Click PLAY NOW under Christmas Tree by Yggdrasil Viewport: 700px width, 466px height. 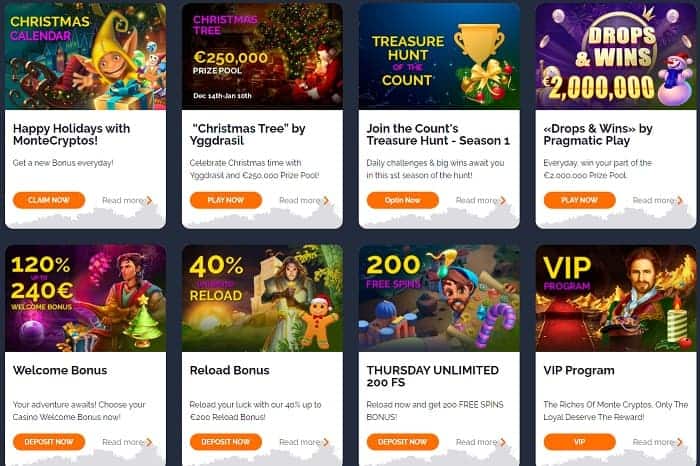[225, 200]
